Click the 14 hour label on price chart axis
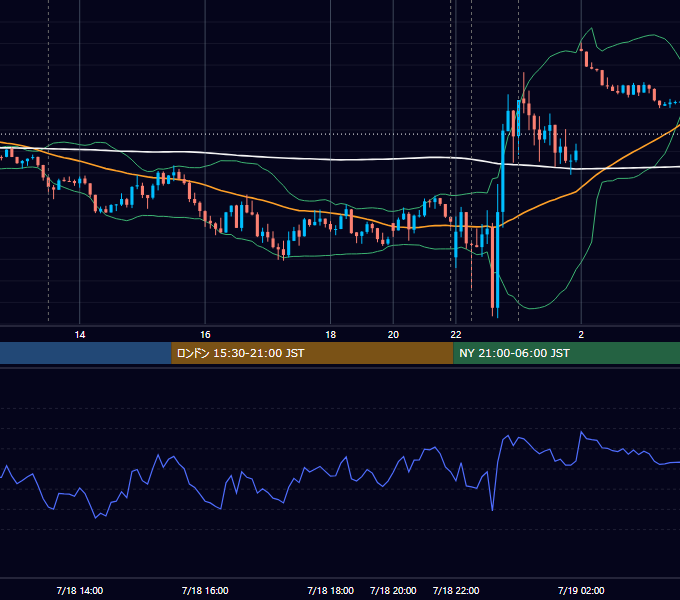Screen dimensions: 680x600 pyautogui.click(x=80, y=335)
